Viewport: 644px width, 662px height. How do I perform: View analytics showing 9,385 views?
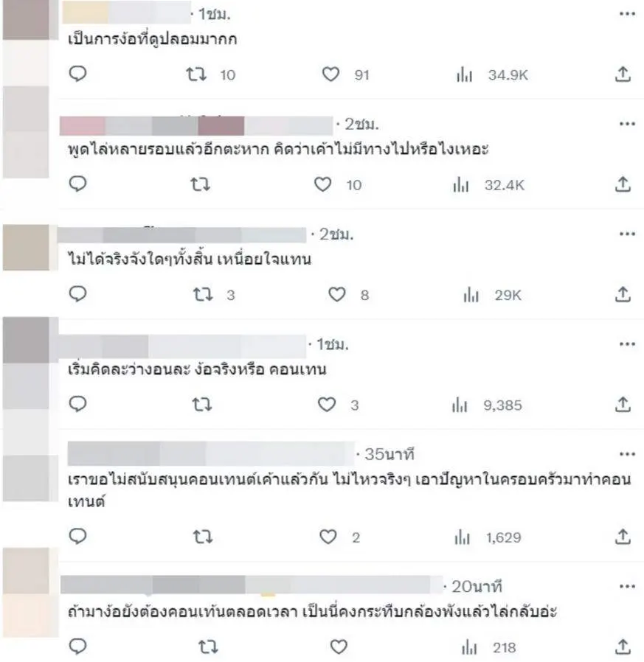pyautogui.click(x=487, y=405)
